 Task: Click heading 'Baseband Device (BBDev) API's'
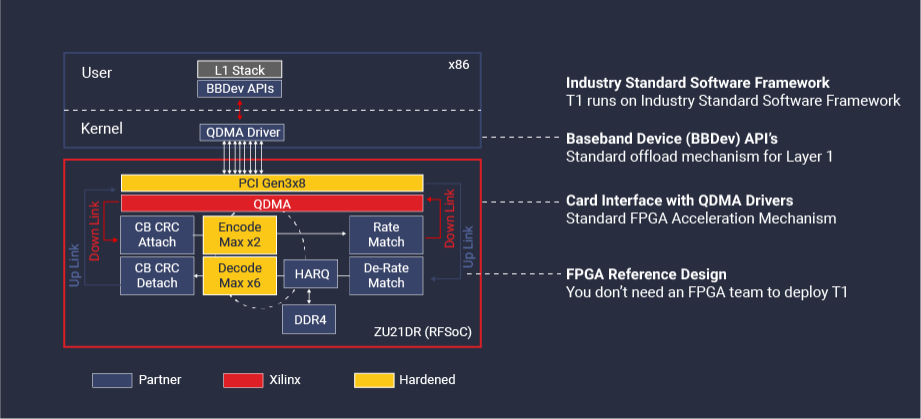pos(672,139)
